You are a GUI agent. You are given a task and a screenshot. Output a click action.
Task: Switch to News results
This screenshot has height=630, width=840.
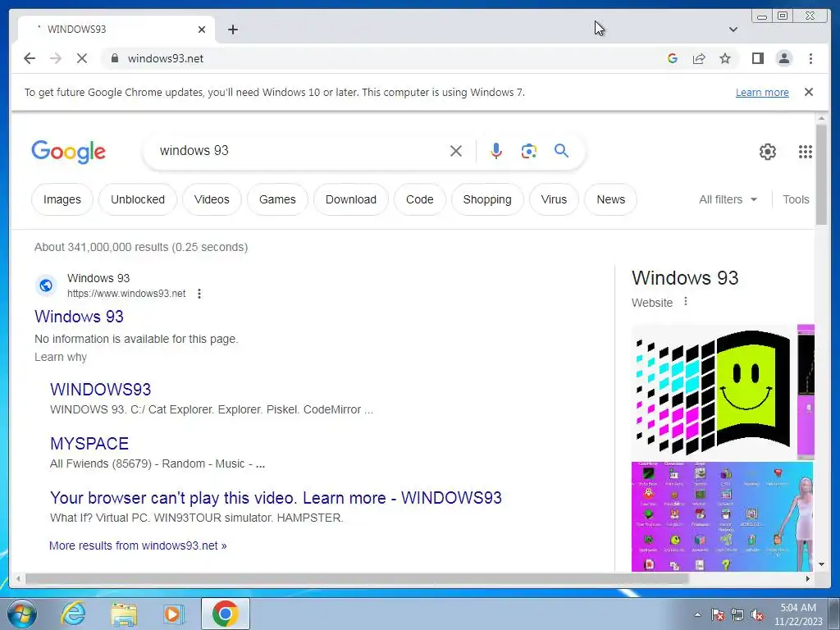(610, 199)
